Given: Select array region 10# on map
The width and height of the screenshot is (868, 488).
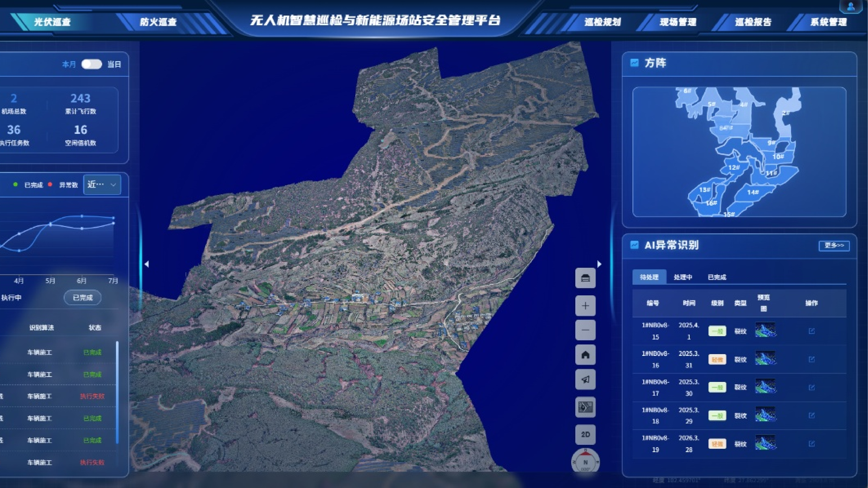Looking at the screenshot, I should tap(778, 157).
